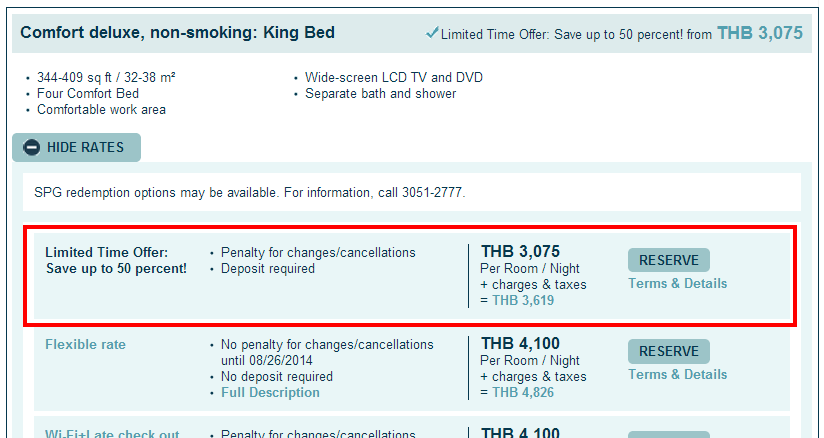The width and height of the screenshot is (824, 438).
Task: Reserve the Limited Time Offer rate
Action: (x=668, y=260)
